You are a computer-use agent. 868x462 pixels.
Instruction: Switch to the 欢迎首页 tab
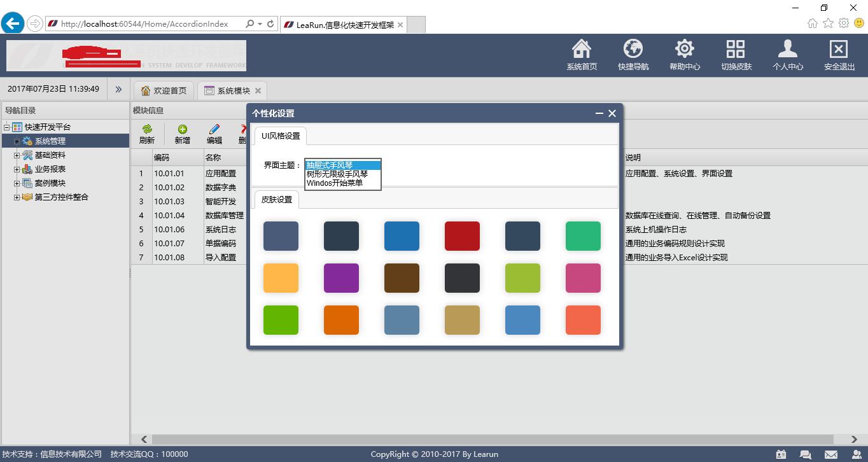[164, 90]
